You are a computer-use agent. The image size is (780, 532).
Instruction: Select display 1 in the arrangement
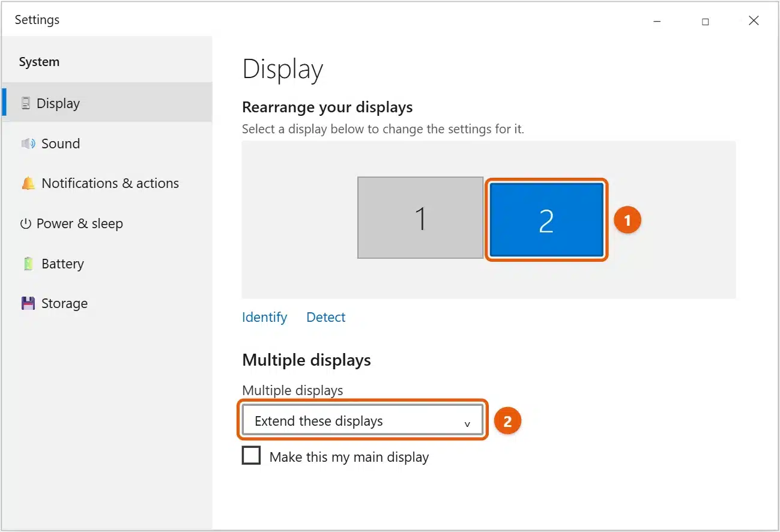[420, 218]
